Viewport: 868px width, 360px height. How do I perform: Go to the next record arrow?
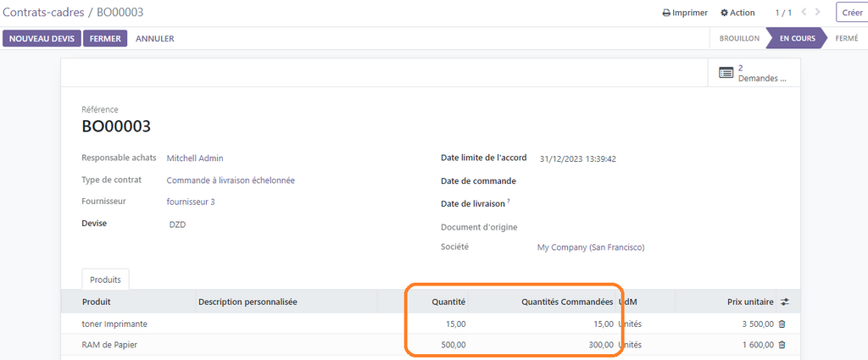coord(817,13)
